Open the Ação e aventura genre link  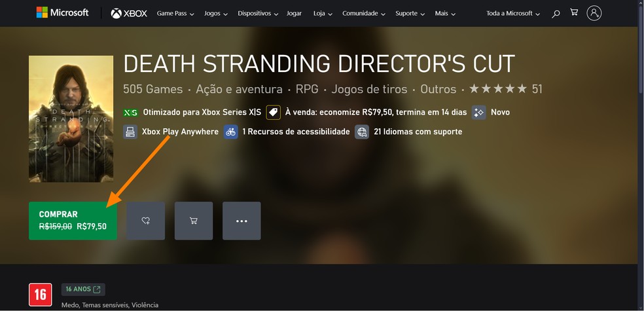pos(239,89)
